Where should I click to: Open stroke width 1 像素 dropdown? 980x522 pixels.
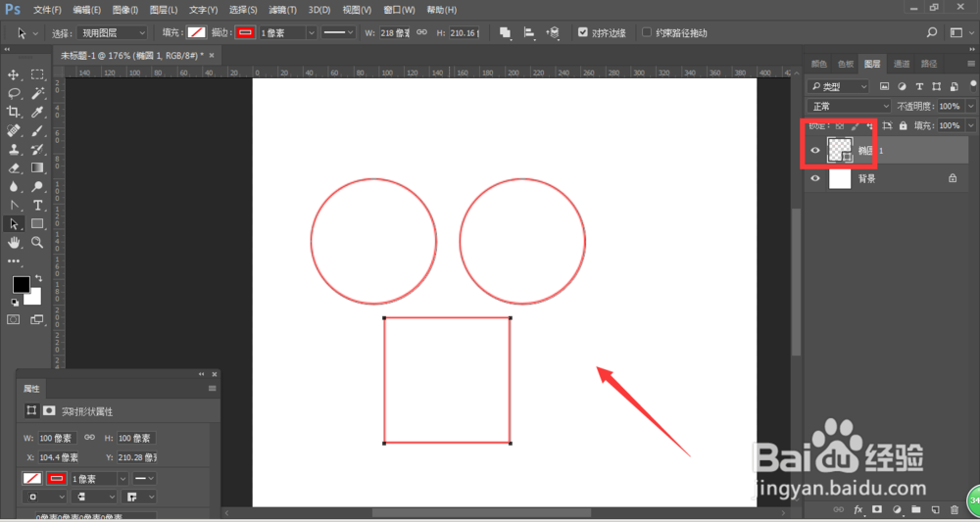(287, 33)
